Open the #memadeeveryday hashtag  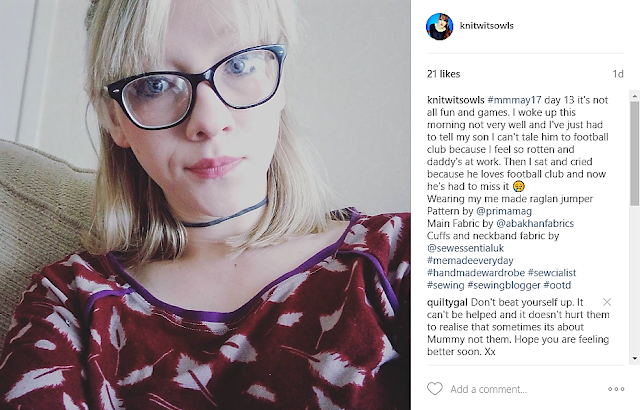click(470, 260)
